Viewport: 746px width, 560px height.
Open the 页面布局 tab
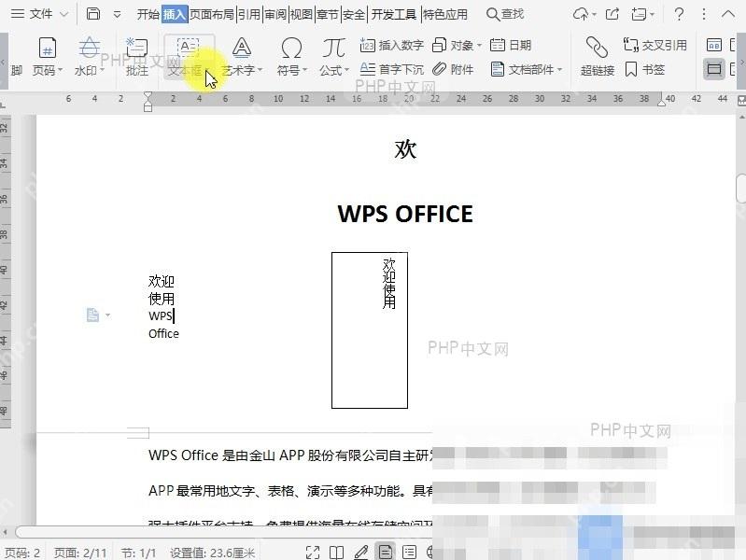click(x=212, y=15)
